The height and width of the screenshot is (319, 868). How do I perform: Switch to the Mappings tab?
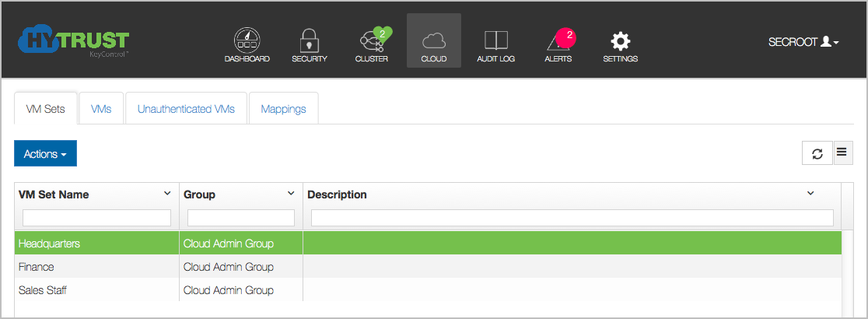(x=283, y=109)
